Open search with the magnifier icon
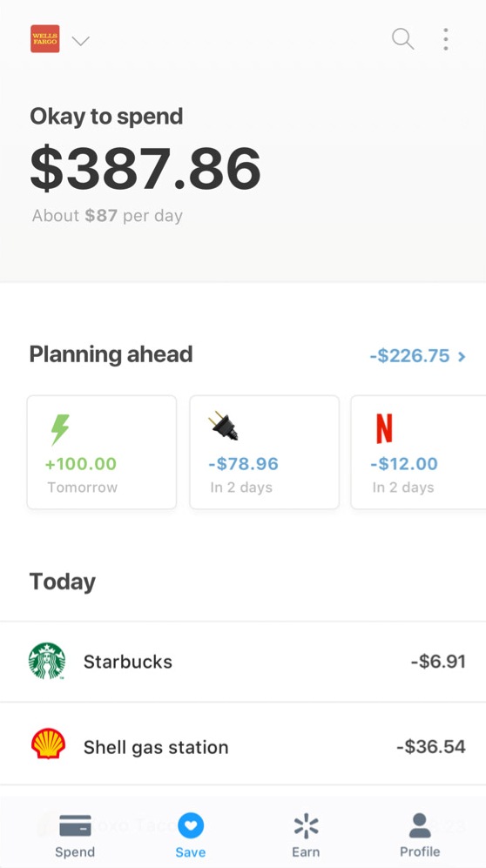The image size is (486, 868). click(402, 39)
